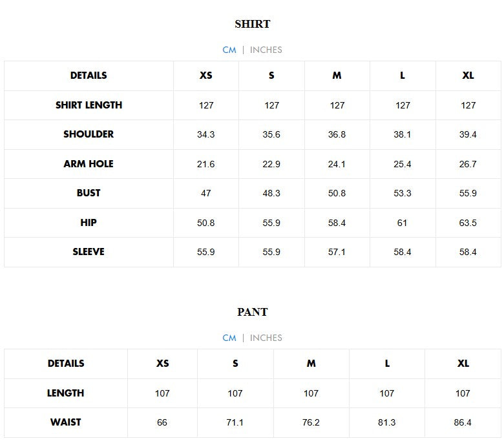The height and width of the screenshot is (443, 504).
Task: Click the WAIST row label in pant table
Action: pos(66,422)
